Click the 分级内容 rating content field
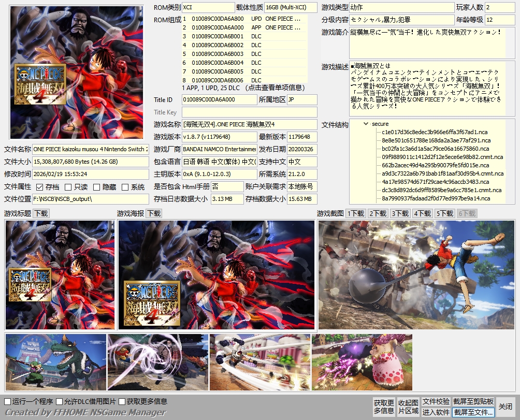This screenshot has width=520, height=420. pyautogui.click(x=401, y=20)
